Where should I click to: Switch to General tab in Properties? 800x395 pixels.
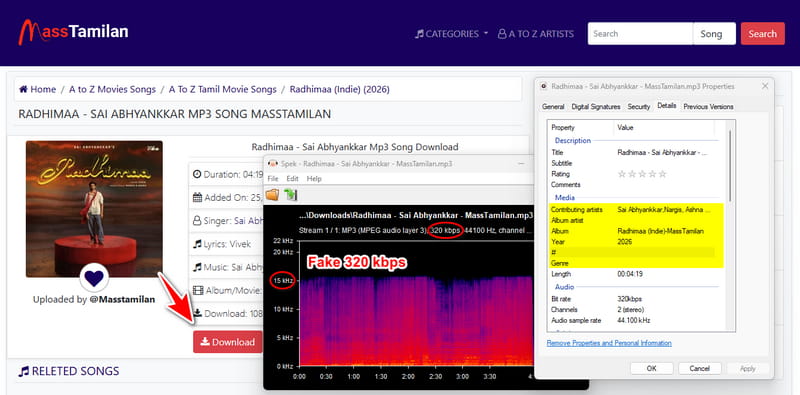[x=553, y=107]
